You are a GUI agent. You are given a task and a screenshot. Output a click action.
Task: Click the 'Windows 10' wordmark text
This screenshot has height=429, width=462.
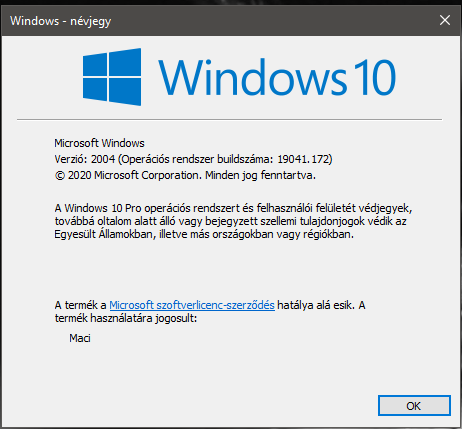tap(277, 77)
